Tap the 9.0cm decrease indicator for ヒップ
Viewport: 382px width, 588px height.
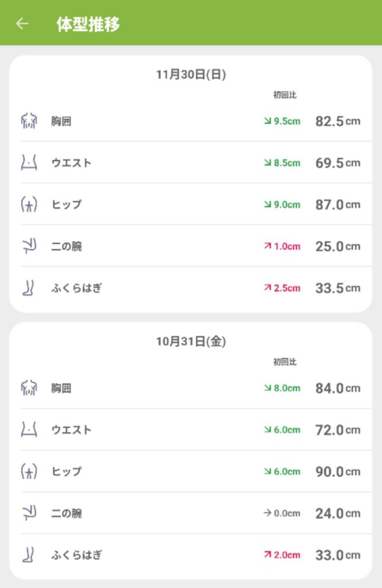pyautogui.click(x=282, y=204)
